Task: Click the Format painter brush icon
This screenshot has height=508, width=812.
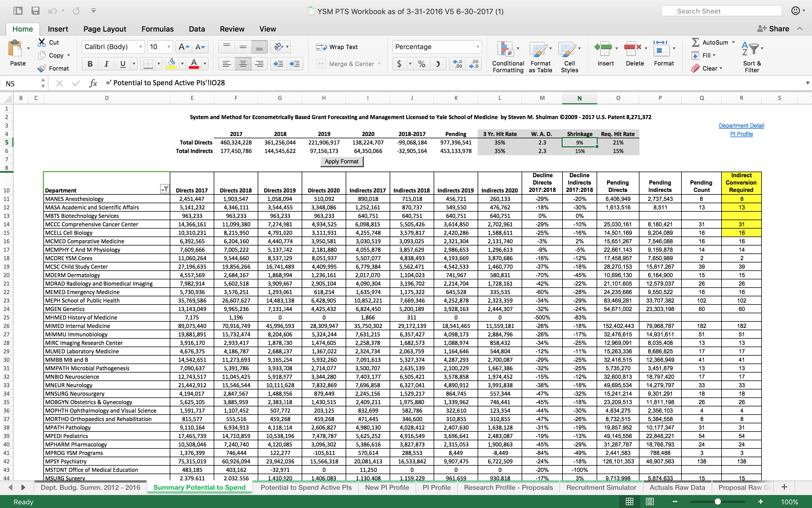Action: 42,69
